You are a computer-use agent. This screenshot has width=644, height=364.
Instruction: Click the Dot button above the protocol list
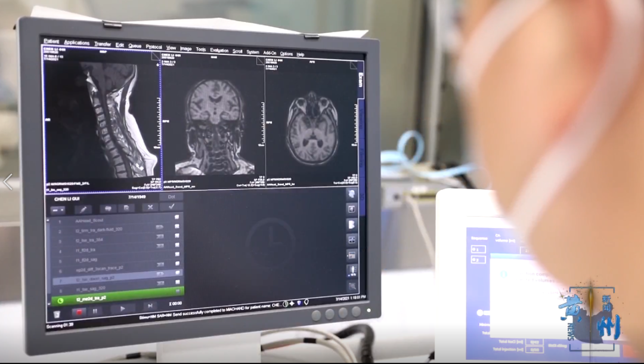tap(171, 197)
